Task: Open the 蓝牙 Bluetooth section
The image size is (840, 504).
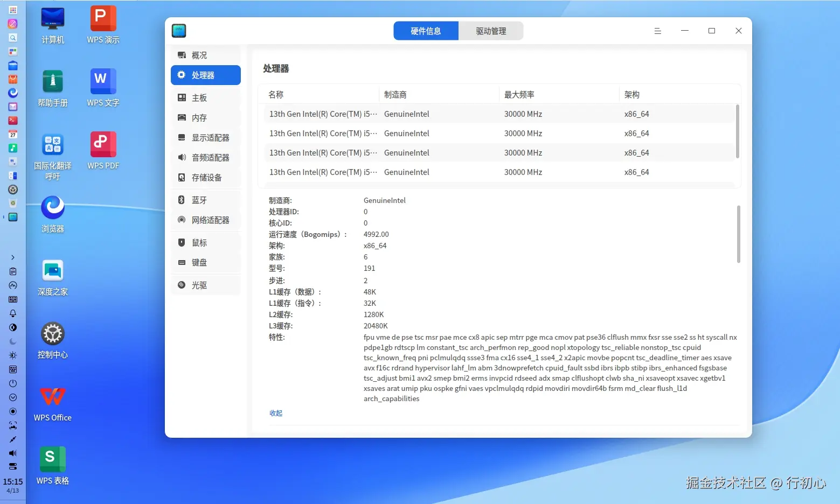Action: pyautogui.click(x=205, y=200)
